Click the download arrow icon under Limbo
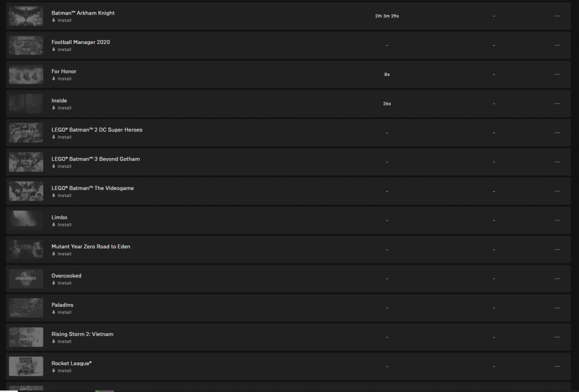This screenshot has width=579, height=392. 53,225
